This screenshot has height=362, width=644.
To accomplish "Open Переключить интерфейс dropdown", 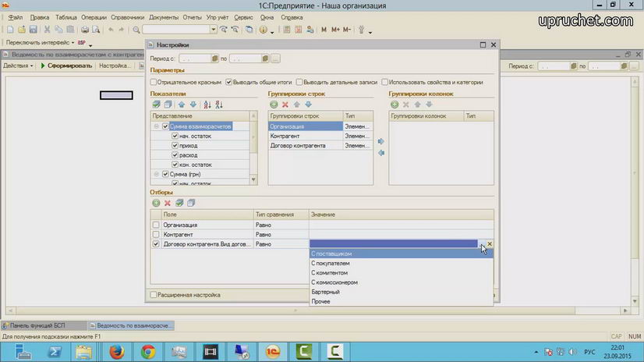I will (41, 42).
